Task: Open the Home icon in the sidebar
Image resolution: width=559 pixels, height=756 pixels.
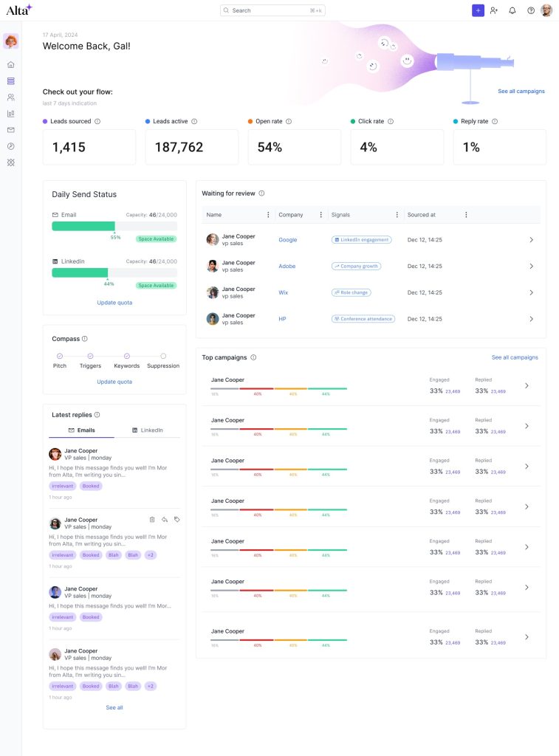Action: pyautogui.click(x=10, y=65)
